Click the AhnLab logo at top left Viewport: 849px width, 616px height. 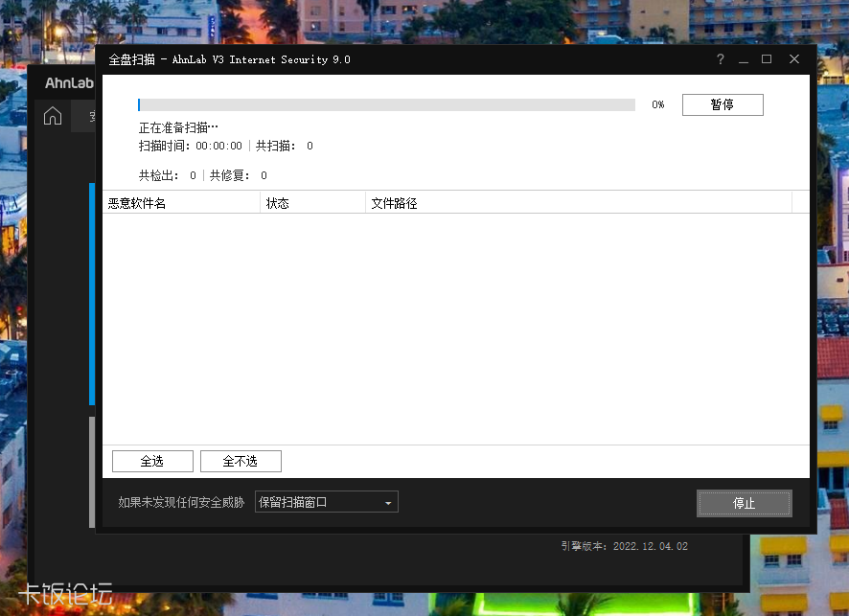coord(67,83)
